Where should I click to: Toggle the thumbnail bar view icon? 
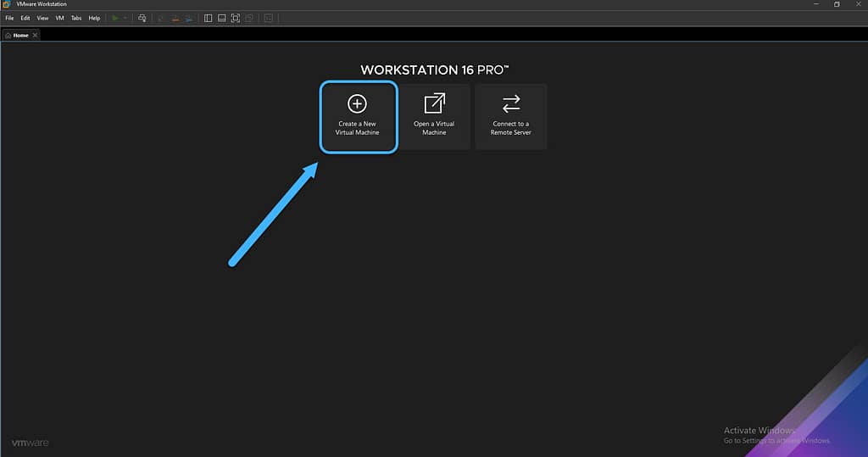click(221, 19)
